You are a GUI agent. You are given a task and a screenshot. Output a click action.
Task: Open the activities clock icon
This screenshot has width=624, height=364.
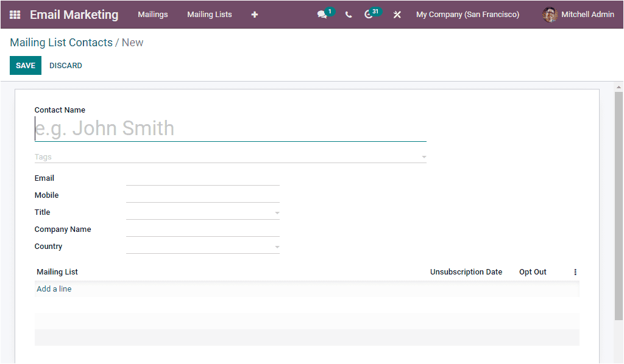pos(368,14)
